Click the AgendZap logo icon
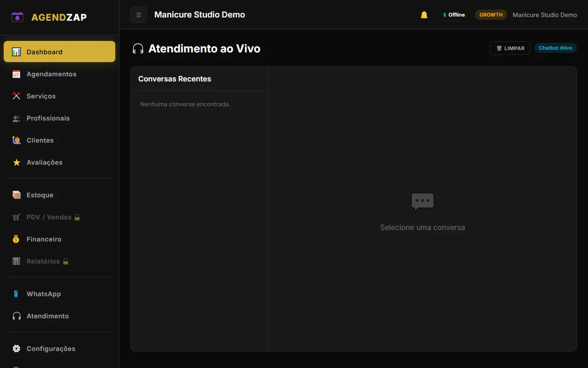 pos(17,17)
